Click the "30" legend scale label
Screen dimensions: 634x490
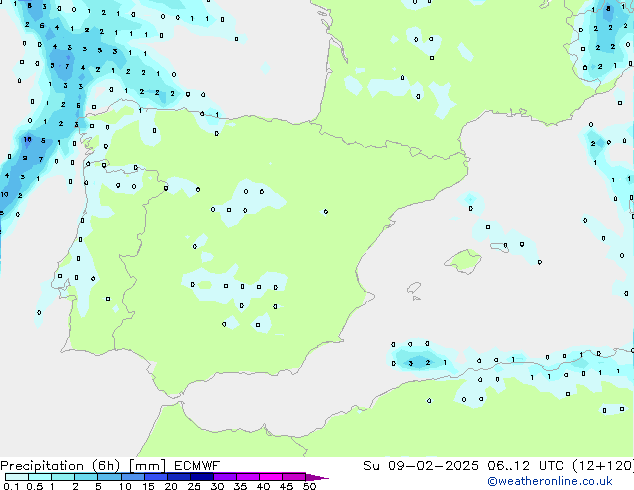point(217,486)
